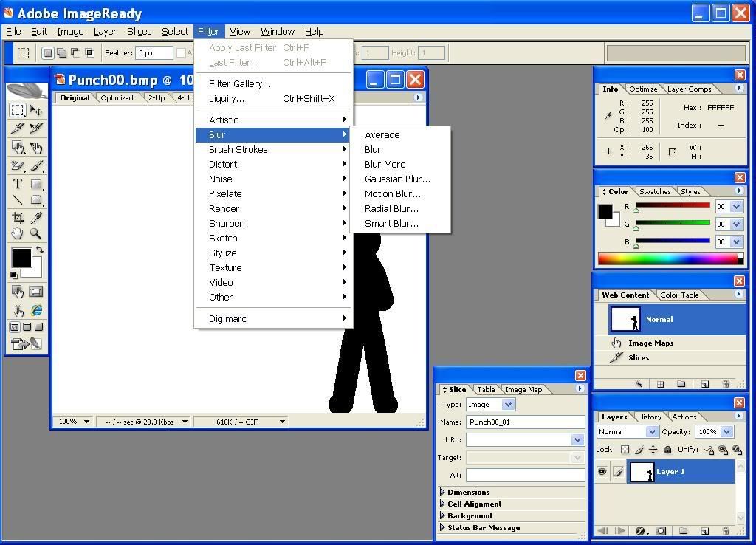Image resolution: width=756 pixels, height=545 pixels.
Task: Select Gaussian Blur from the Blur submenu
Action: [x=397, y=179]
